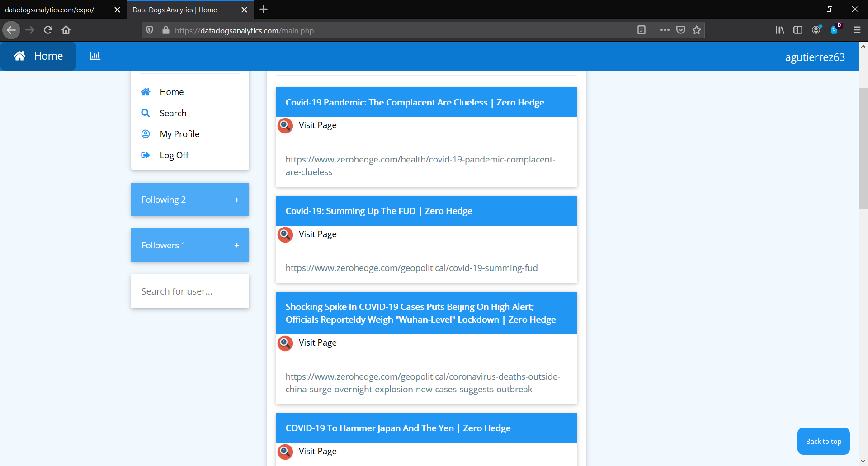Open Firefox account icon

[816, 30]
